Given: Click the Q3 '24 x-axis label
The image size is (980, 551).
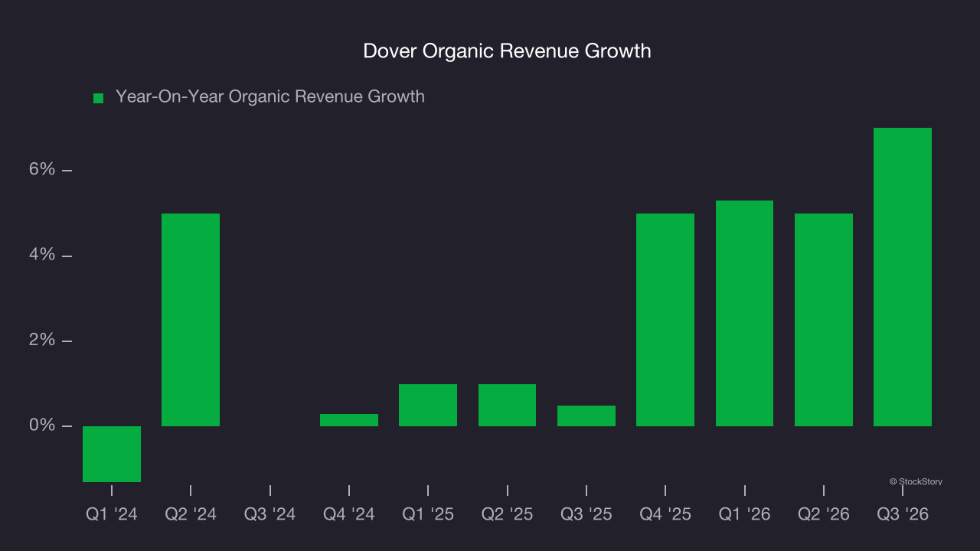Looking at the screenshot, I should (x=269, y=514).
